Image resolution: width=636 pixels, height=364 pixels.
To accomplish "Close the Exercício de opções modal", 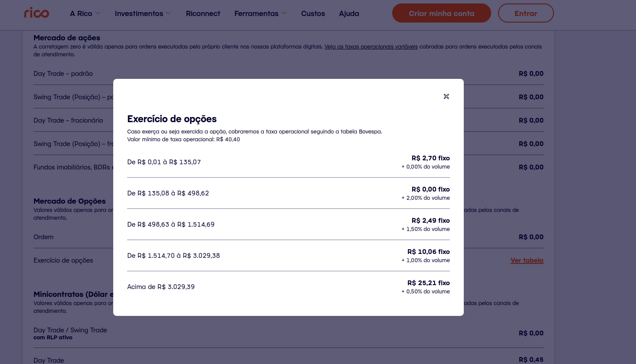I will click(446, 96).
